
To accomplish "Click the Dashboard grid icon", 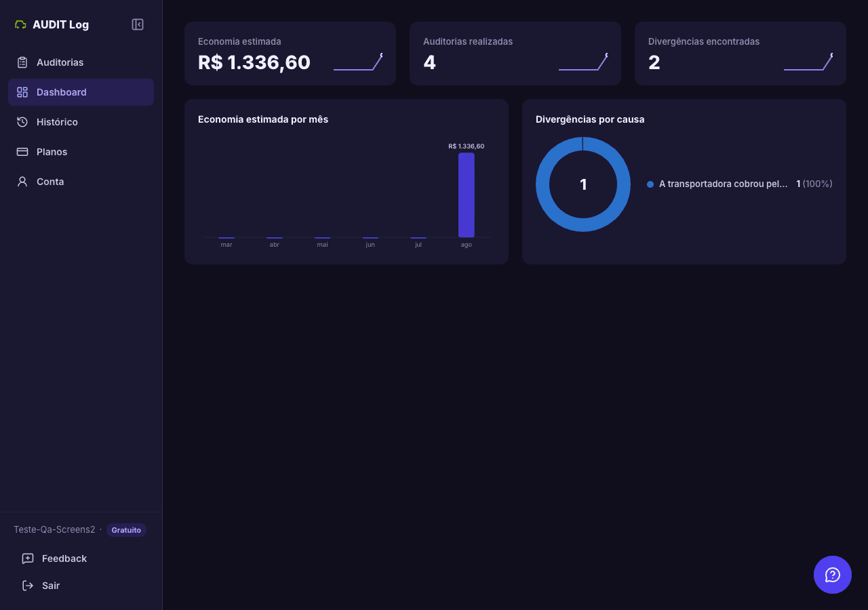I will coord(22,92).
